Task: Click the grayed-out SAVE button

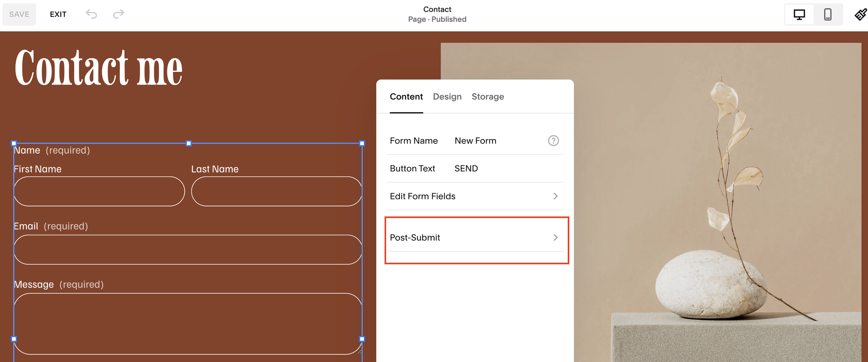Action: click(19, 14)
